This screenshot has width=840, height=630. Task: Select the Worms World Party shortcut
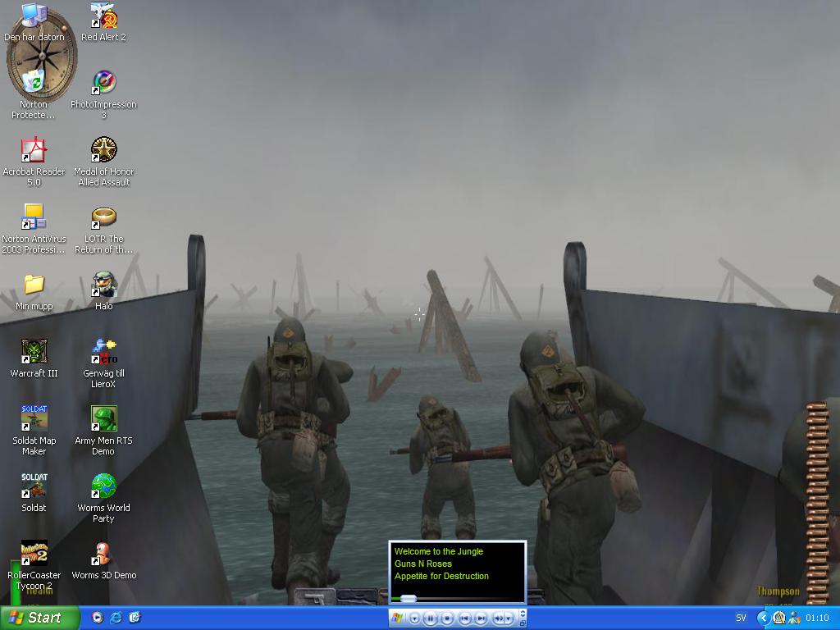click(103, 498)
